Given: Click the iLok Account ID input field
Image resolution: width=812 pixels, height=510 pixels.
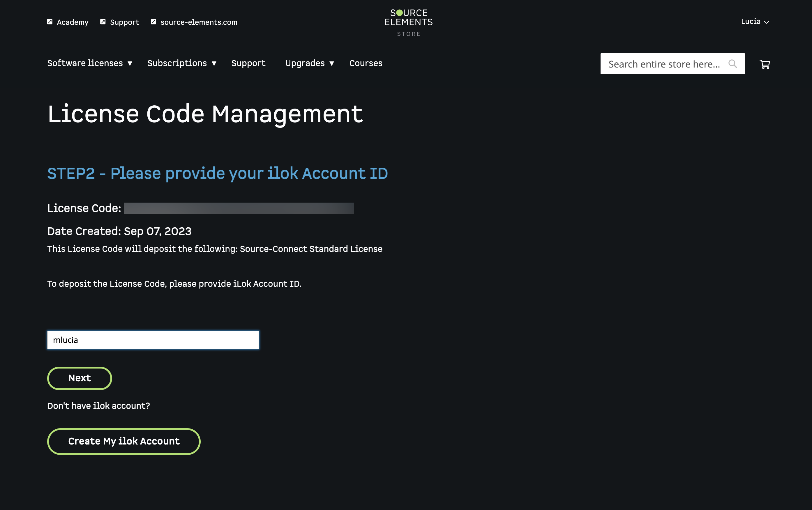Looking at the screenshot, I should 153,340.
